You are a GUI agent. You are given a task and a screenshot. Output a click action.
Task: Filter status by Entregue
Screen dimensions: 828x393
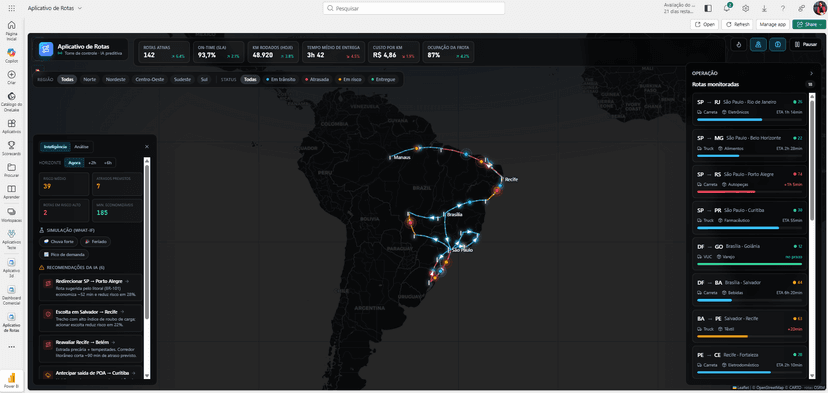(x=383, y=79)
